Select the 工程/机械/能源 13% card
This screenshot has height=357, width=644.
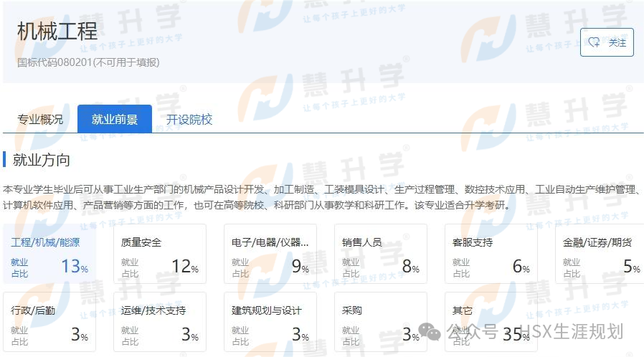click(x=49, y=254)
